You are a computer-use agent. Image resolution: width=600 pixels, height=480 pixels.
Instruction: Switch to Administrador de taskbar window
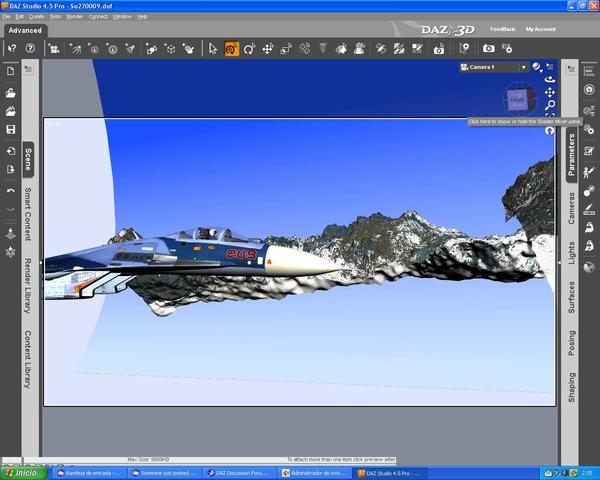coord(314,473)
